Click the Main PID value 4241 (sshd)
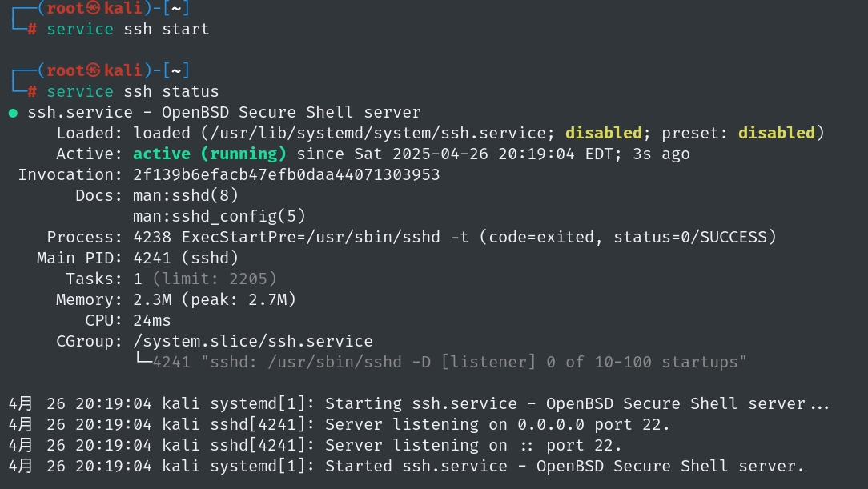This screenshot has width=868, height=489. [x=186, y=258]
